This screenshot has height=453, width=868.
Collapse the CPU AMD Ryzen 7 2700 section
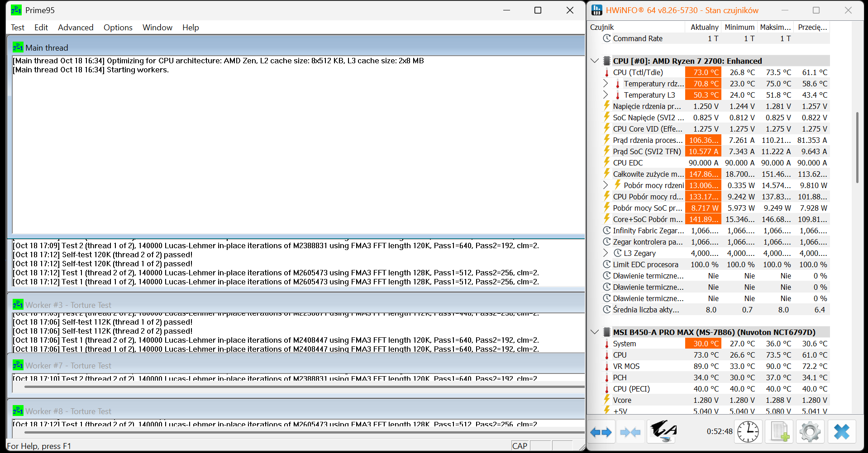click(x=595, y=61)
